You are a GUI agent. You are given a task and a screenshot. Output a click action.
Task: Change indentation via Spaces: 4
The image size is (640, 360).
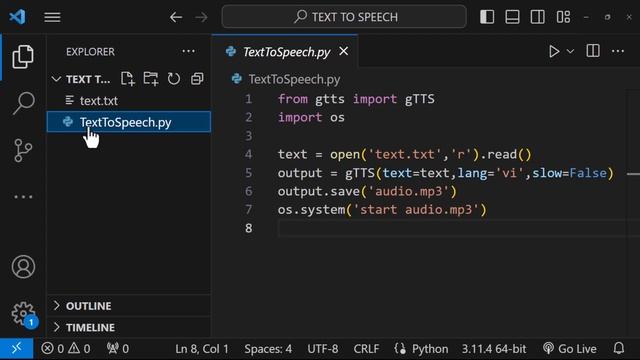tap(268, 349)
